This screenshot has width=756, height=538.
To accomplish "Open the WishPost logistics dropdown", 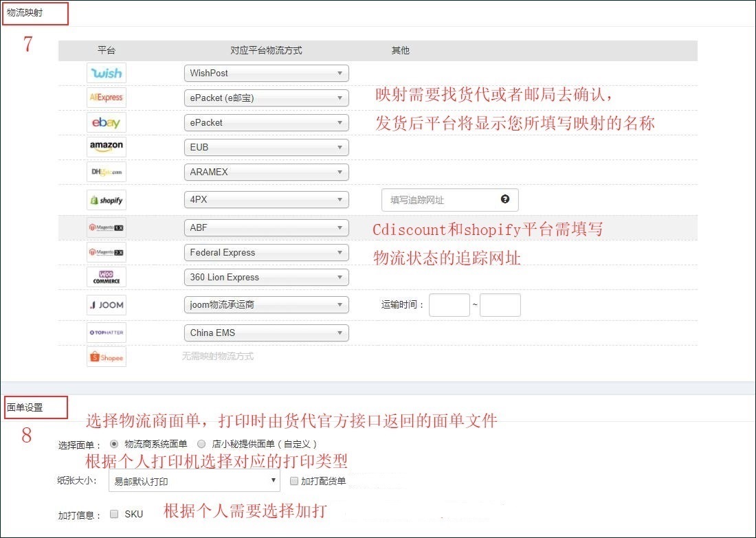I will pyautogui.click(x=266, y=74).
